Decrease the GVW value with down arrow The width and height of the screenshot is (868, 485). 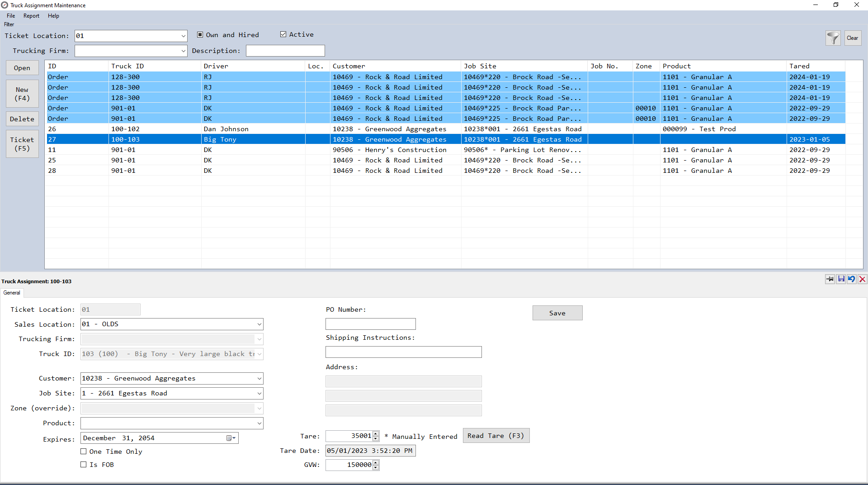coord(376,467)
